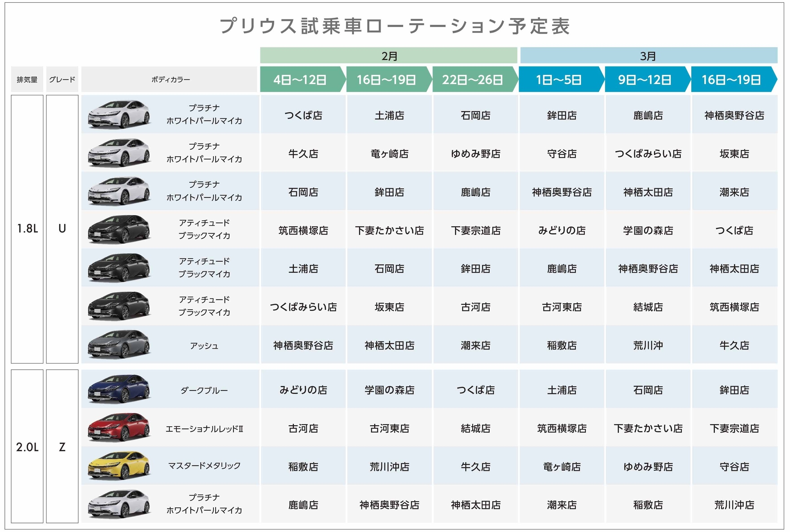Click 鹿嶋店 under 2月 4日〜12日
The image size is (790, 532).
[303, 505]
